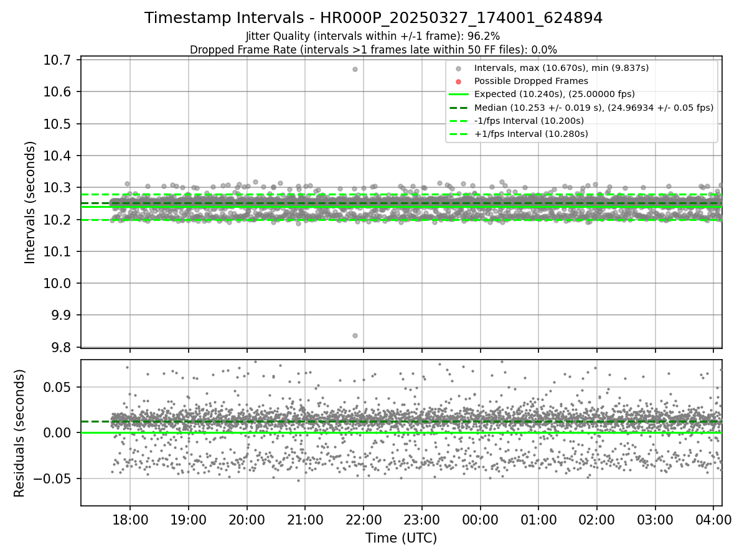Click the dark green dashed Median line sample in legend
The image size is (747, 560).
click(x=458, y=108)
